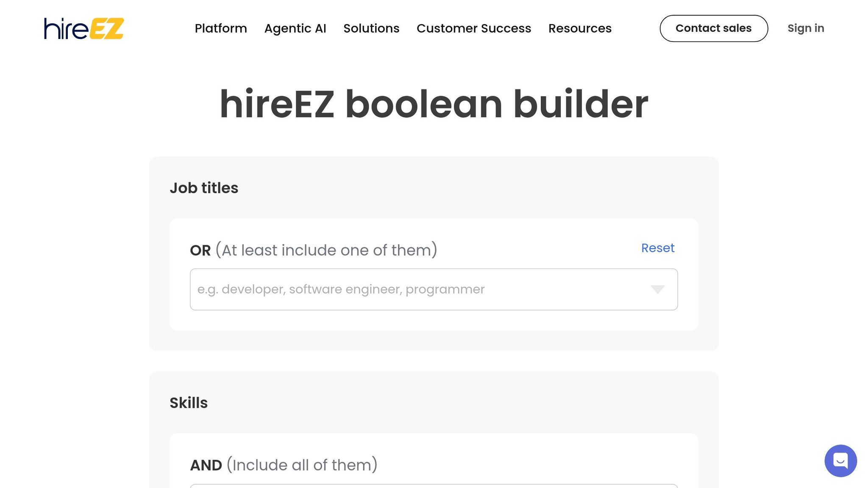The width and height of the screenshot is (868, 488).
Task: Click the Skills section heading
Action: 188,402
